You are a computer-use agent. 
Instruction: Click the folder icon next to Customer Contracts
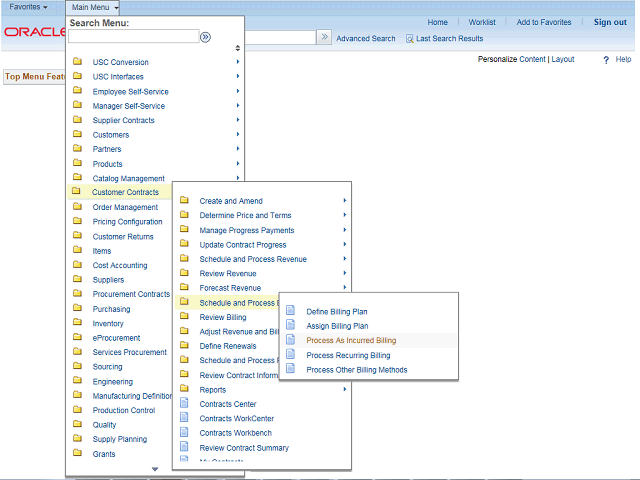[x=77, y=192]
